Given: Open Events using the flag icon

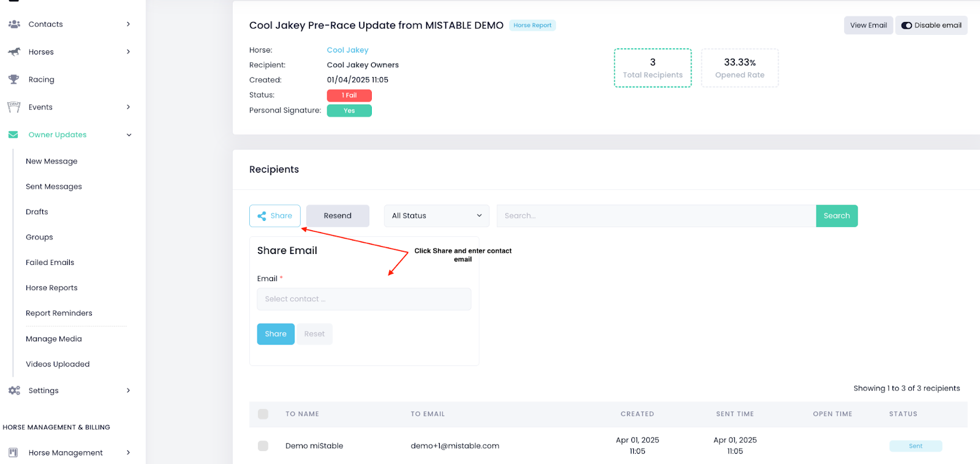Looking at the screenshot, I should [x=14, y=107].
